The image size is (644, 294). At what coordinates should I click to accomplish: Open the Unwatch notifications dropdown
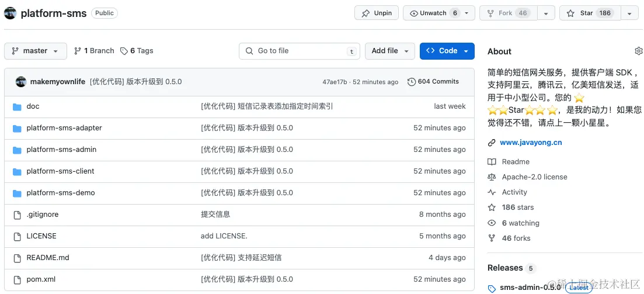[439, 13]
